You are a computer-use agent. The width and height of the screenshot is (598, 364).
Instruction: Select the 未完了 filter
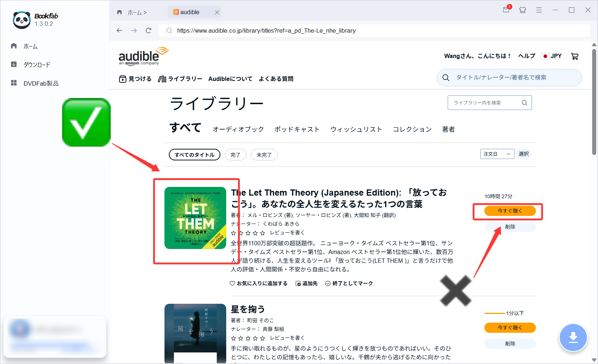pos(264,155)
